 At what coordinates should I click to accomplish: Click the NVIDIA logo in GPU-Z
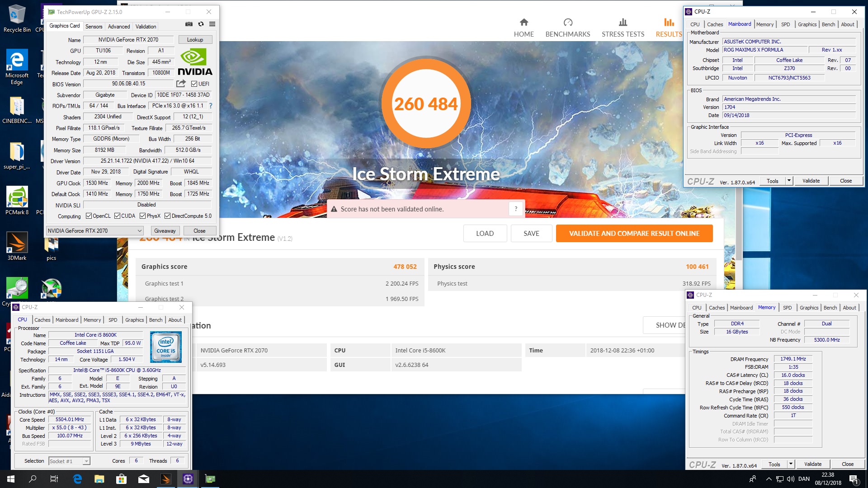point(195,62)
